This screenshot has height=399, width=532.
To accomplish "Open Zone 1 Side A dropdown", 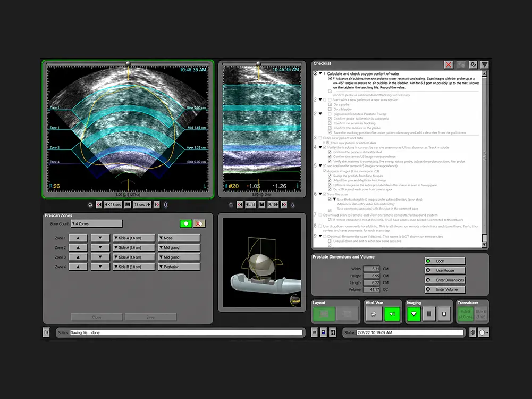I will tap(134, 238).
